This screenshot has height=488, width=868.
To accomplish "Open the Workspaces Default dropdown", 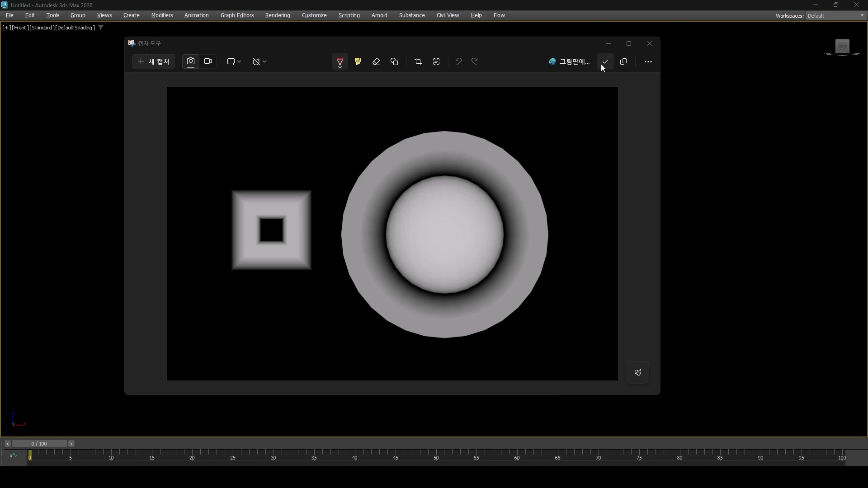I will click(x=835, y=16).
